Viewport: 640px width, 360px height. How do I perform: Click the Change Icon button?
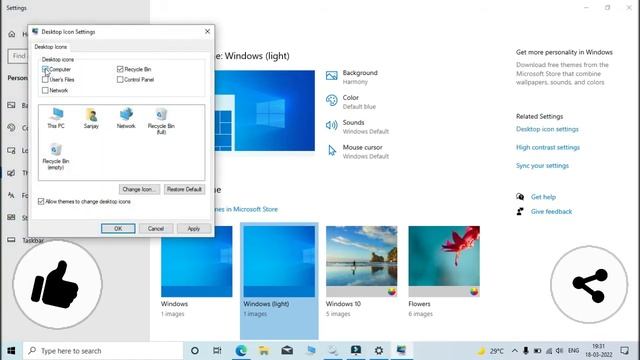tap(139, 189)
